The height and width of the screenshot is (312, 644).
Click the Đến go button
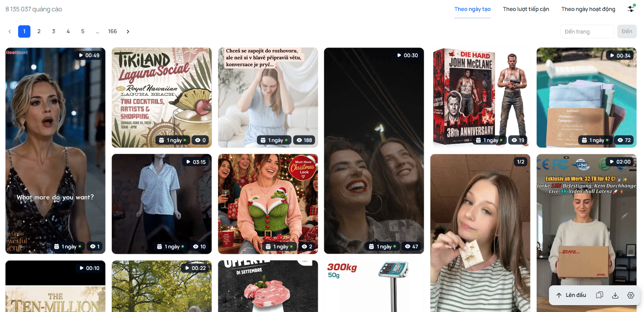[x=627, y=31]
